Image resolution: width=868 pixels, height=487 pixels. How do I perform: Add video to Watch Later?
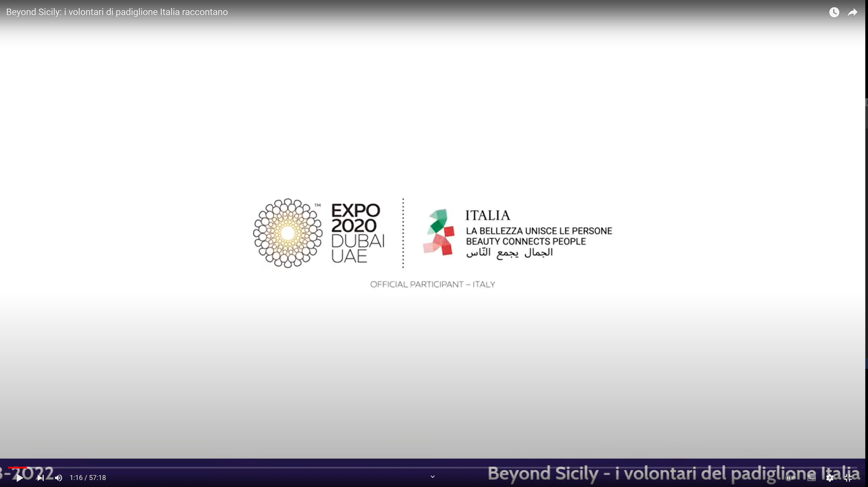pyautogui.click(x=834, y=12)
